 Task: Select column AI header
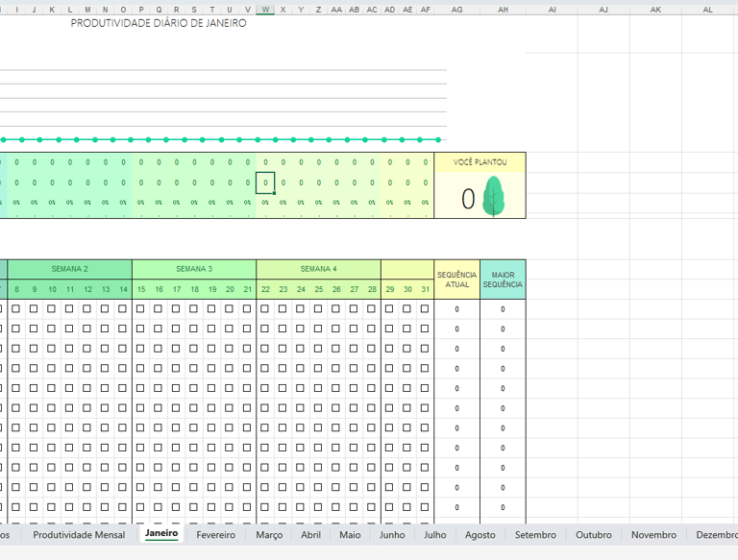pos(553,10)
